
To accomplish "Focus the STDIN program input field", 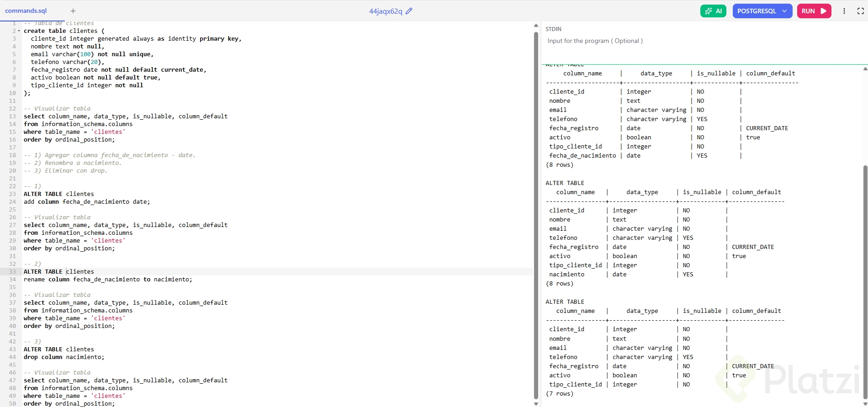I will pyautogui.click(x=704, y=41).
